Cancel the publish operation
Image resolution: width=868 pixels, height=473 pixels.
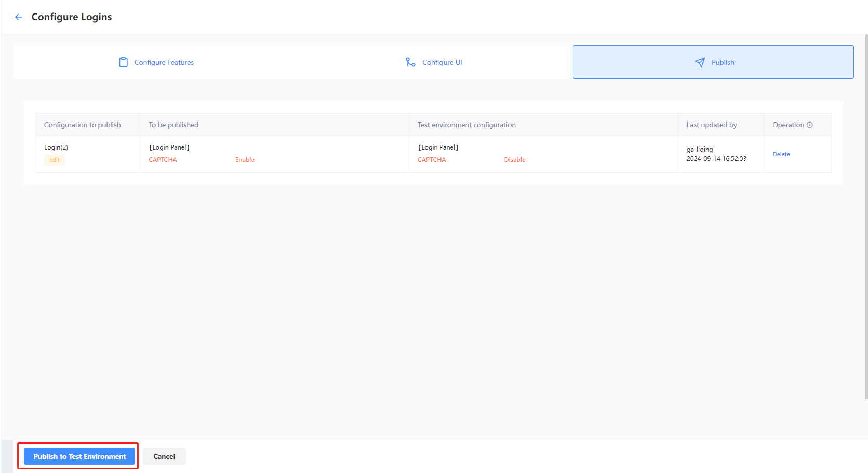point(164,456)
